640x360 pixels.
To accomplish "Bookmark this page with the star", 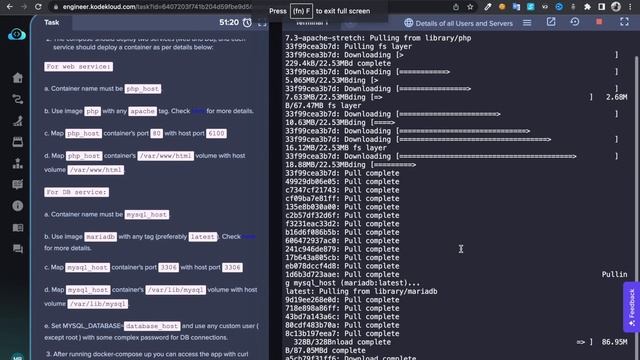I will click(x=470, y=7).
